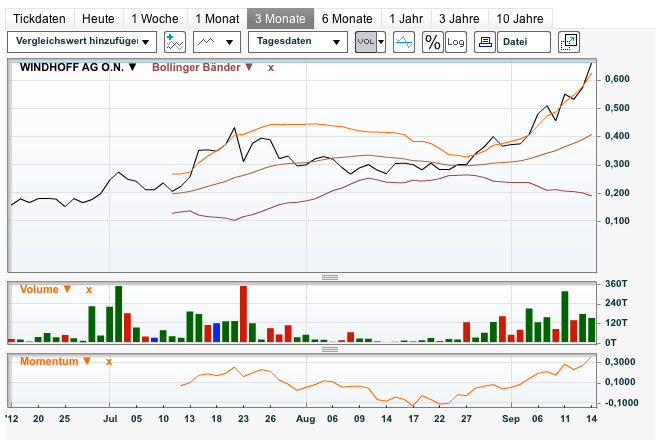
Task: Click the print icon
Action: pos(485,42)
